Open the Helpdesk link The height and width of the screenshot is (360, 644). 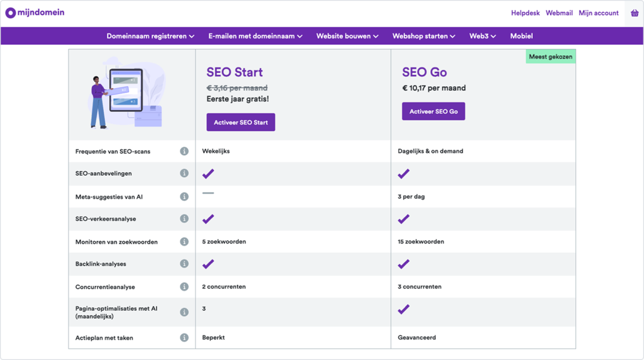(525, 13)
